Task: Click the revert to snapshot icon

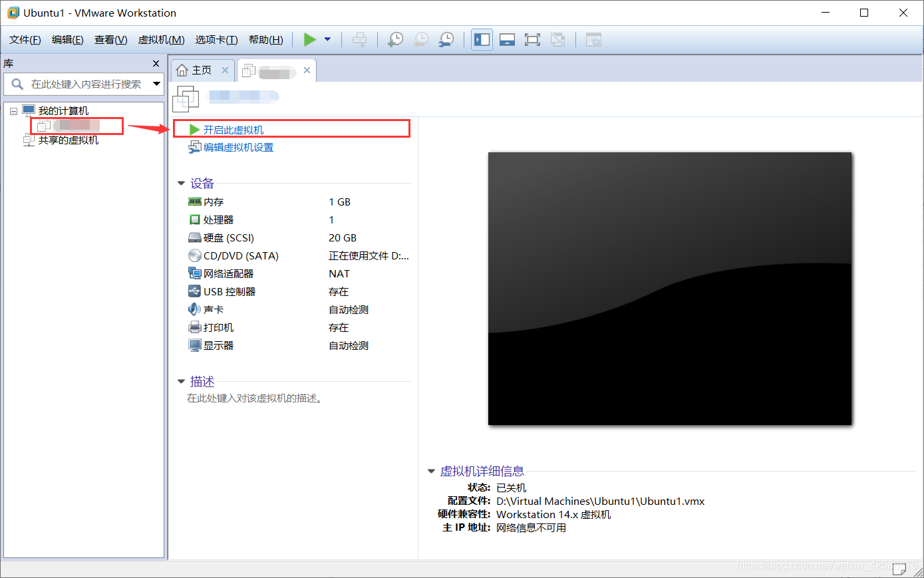Action: pos(420,40)
